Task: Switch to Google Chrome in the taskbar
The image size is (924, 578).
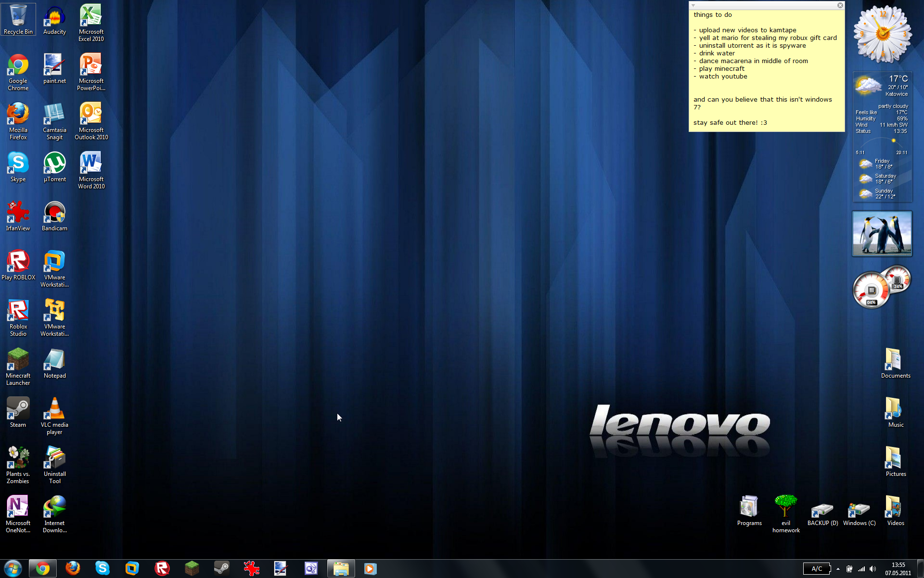Action: (42, 569)
